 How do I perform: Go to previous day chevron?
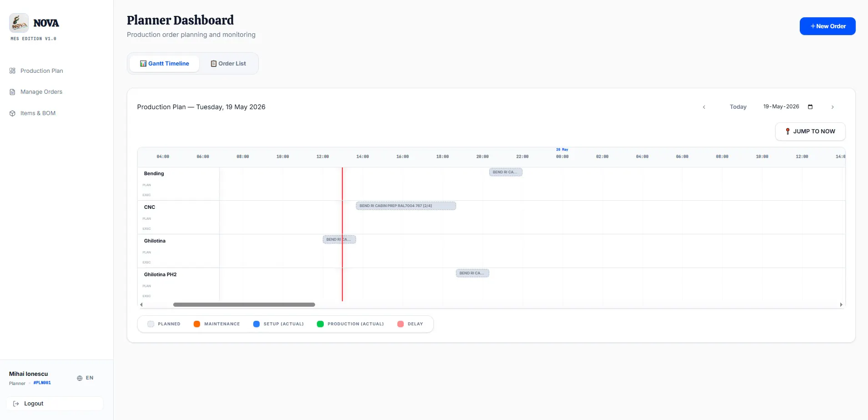pos(704,107)
